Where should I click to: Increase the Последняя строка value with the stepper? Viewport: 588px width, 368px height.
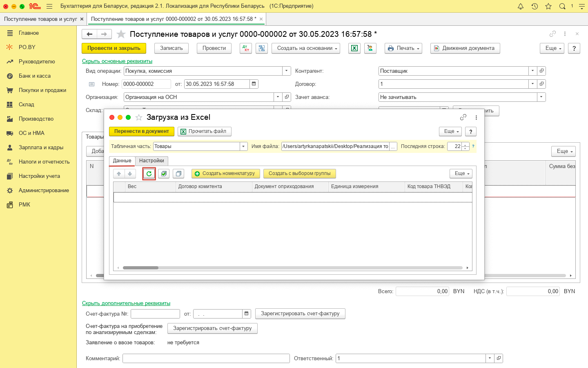click(x=465, y=145)
